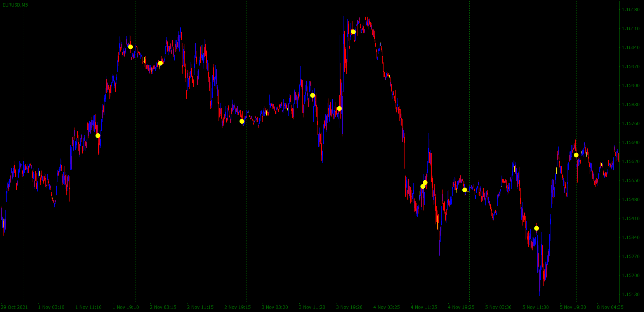The height and width of the screenshot is (312, 644).
Task: Click the 3 Nov 11:20 time label
Action: click(x=312, y=307)
